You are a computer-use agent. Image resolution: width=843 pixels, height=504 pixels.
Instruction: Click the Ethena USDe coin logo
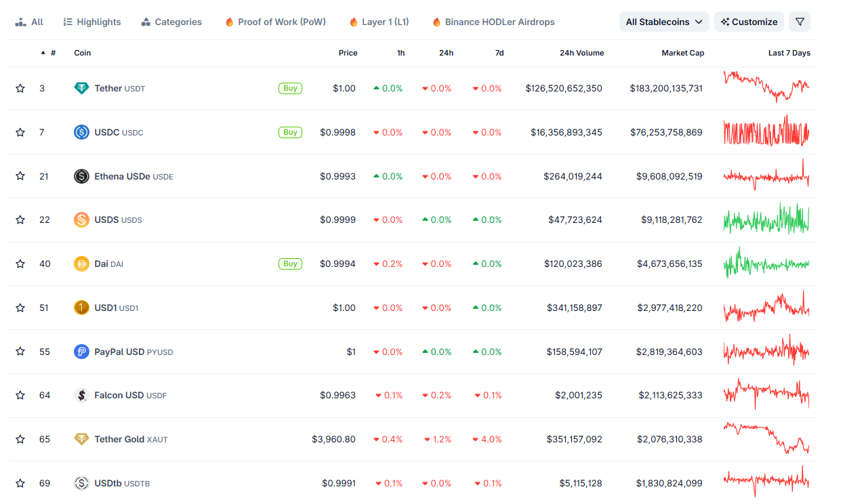coord(81,175)
